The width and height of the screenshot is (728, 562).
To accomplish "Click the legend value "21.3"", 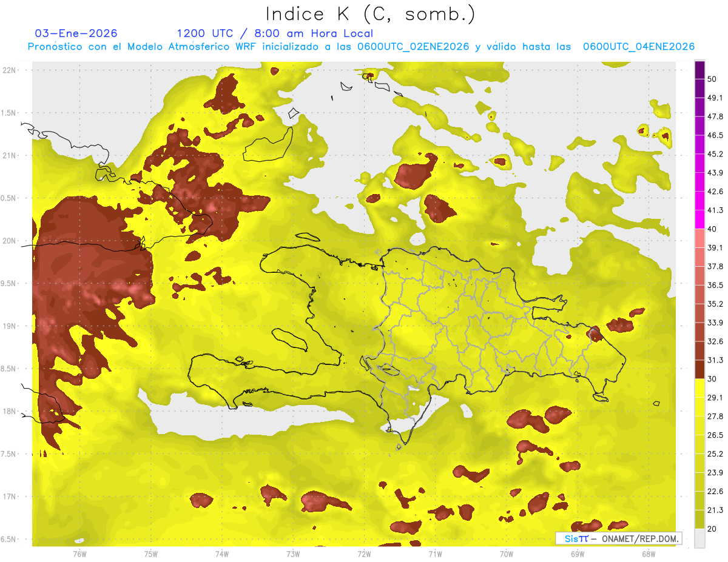I will (716, 510).
